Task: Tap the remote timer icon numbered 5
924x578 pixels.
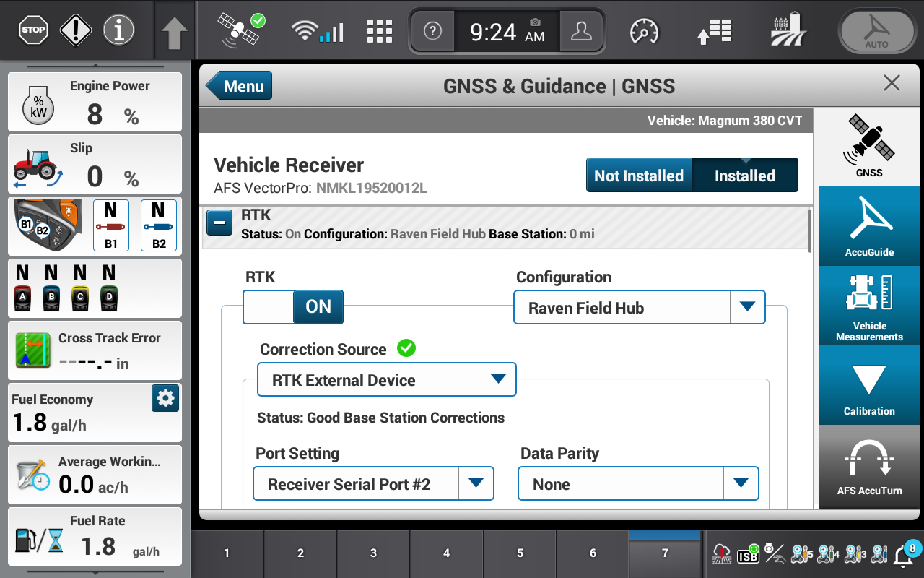Action: pyautogui.click(x=801, y=554)
